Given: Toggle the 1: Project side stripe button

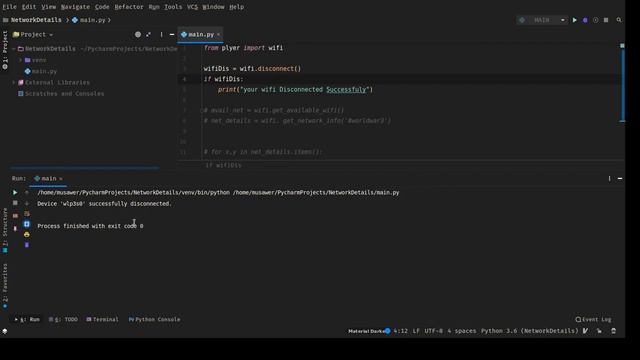Looking at the screenshot, I should point(5,50).
